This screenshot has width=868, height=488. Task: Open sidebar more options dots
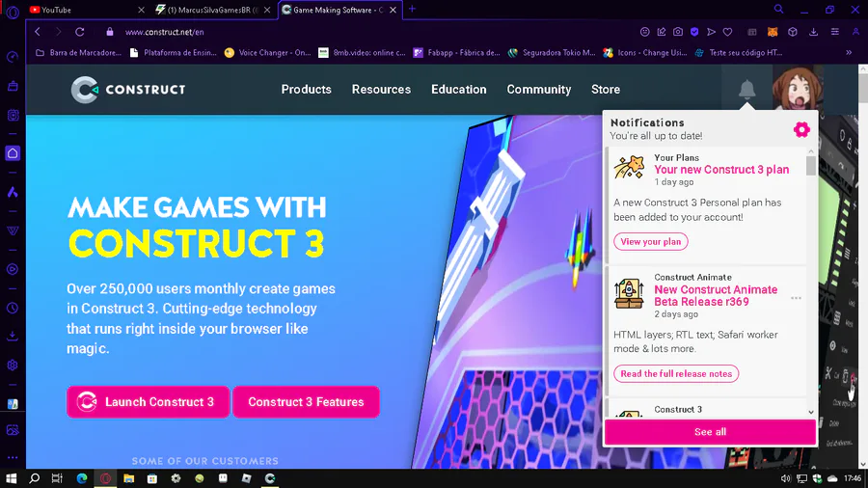click(13, 457)
